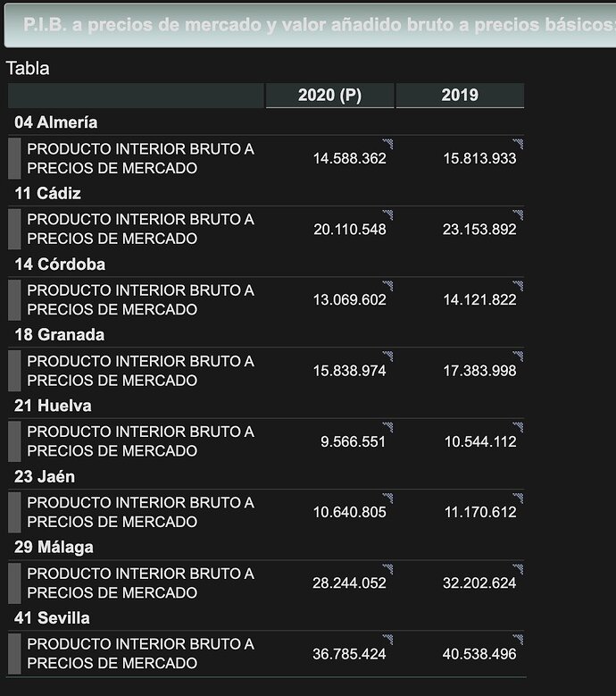The image size is (616, 696).
Task: Click gray bar beside Córdoba PIB row
Action: tap(14, 300)
